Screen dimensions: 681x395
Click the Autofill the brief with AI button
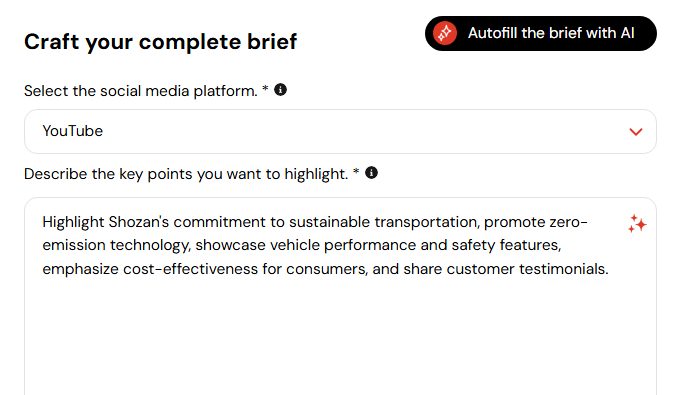[541, 33]
